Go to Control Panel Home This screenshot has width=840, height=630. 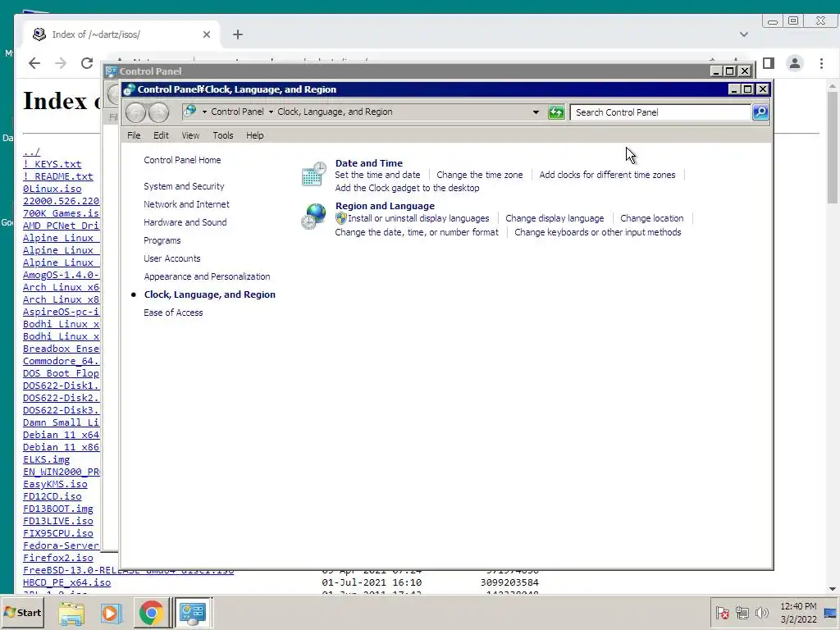[182, 160]
